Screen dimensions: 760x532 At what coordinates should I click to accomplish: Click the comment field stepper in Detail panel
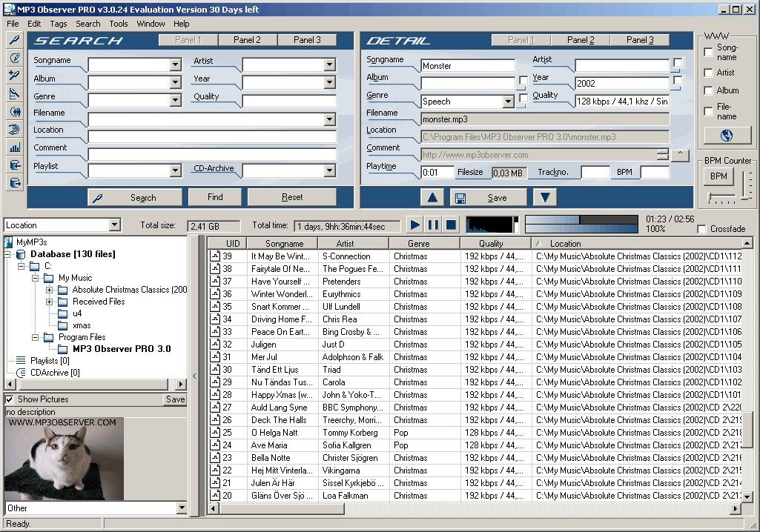click(662, 155)
